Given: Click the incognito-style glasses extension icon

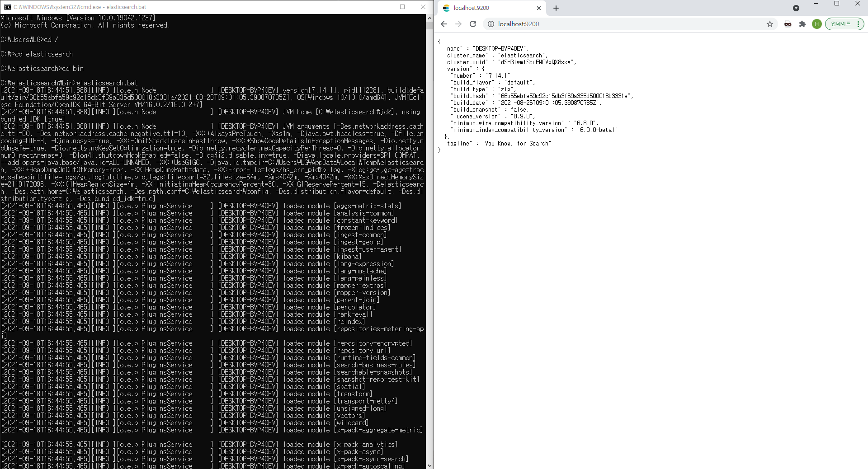Looking at the screenshot, I should tap(788, 24).
